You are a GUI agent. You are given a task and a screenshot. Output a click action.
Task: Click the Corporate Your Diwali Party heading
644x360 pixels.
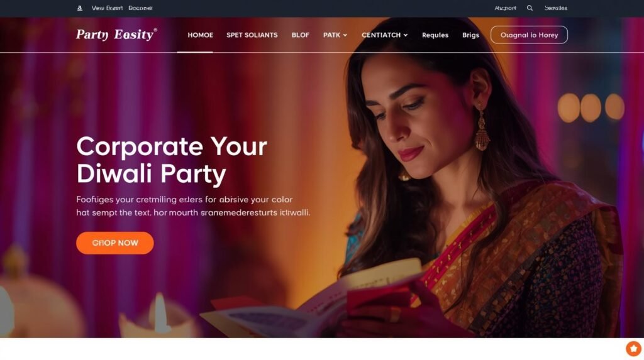tap(172, 160)
